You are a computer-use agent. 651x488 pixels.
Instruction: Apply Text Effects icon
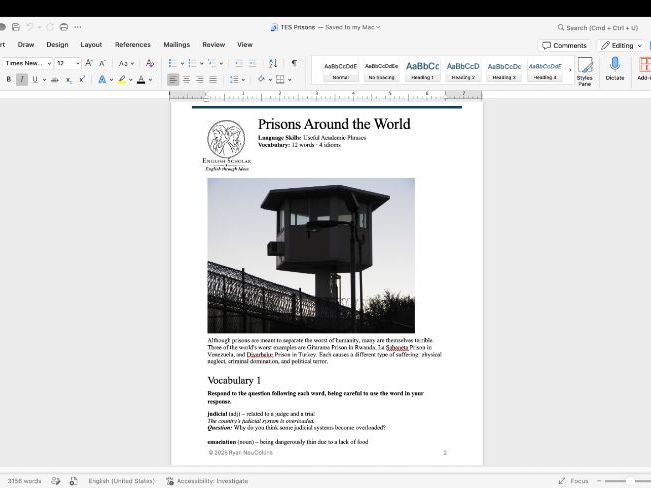[102, 79]
